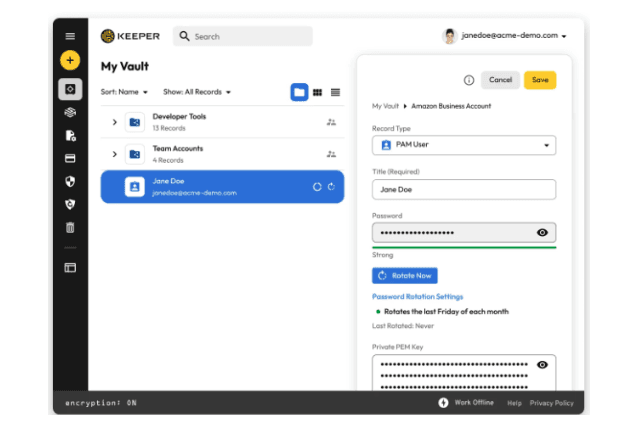Click the 'Last Rotated: Never' text
The height and width of the screenshot is (426, 638).
tap(403, 326)
